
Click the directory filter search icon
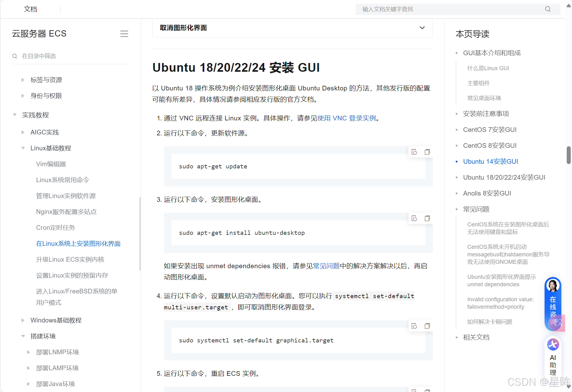click(15, 56)
